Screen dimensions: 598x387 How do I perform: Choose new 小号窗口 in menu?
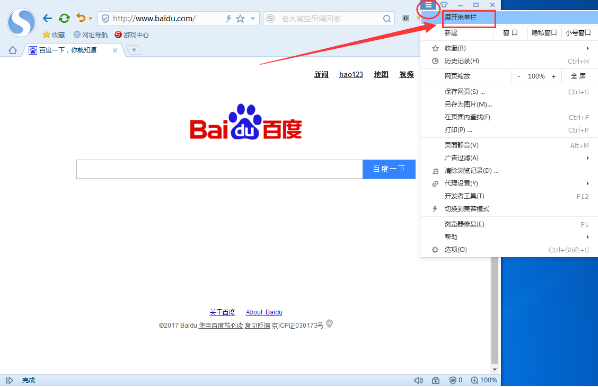pyautogui.click(x=579, y=33)
